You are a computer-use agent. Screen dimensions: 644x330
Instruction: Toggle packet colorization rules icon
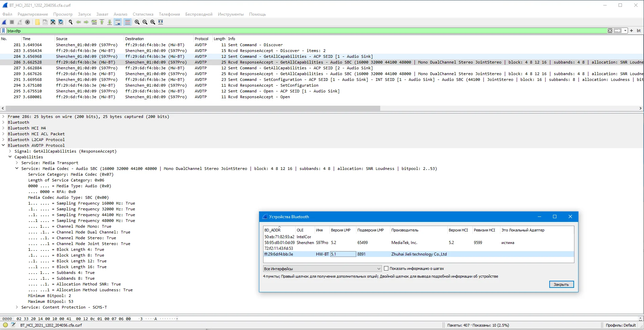[x=128, y=22]
